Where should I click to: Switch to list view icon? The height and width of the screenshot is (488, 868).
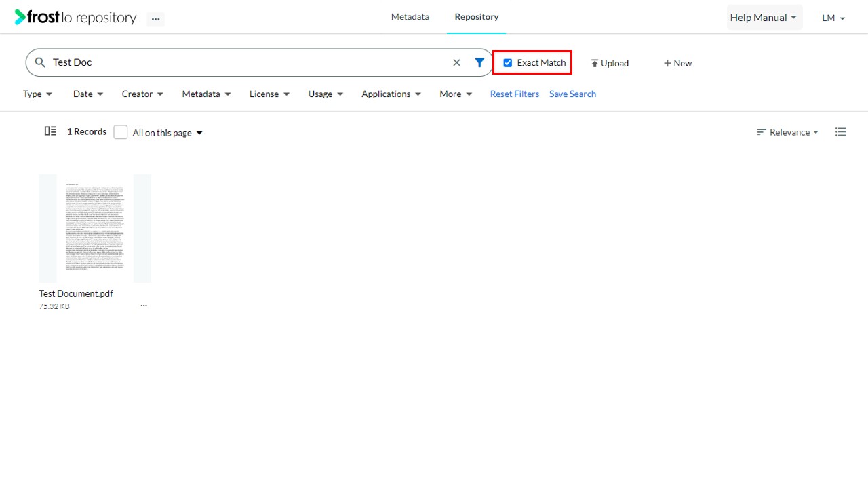pyautogui.click(x=841, y=132)
